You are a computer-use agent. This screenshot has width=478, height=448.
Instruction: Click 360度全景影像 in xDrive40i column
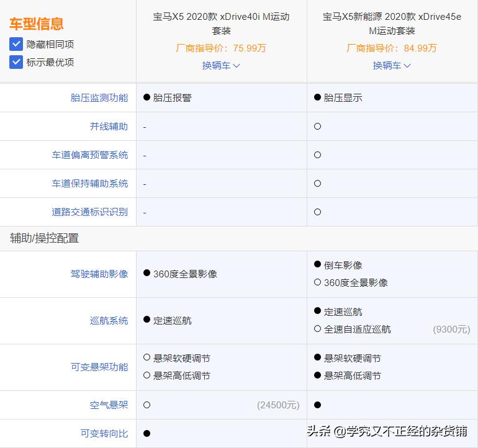(x=185, y=274)
